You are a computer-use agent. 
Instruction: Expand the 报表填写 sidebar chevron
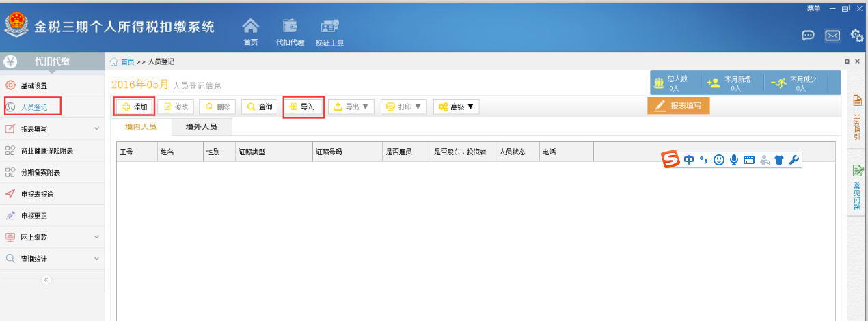(x=96, y=128)
